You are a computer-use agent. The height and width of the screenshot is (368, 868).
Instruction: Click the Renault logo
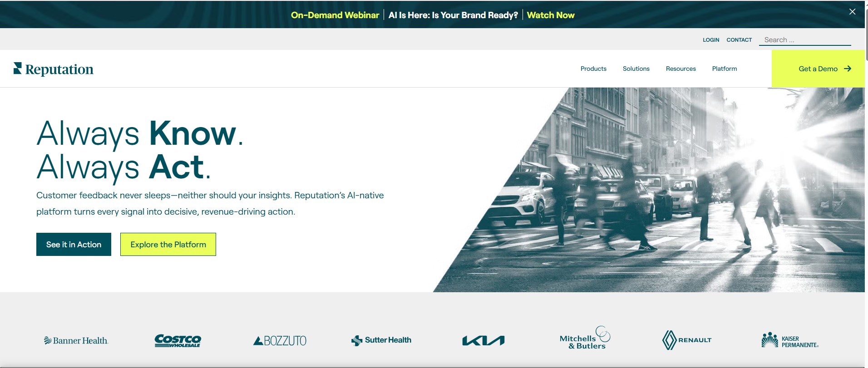(686, 340)
